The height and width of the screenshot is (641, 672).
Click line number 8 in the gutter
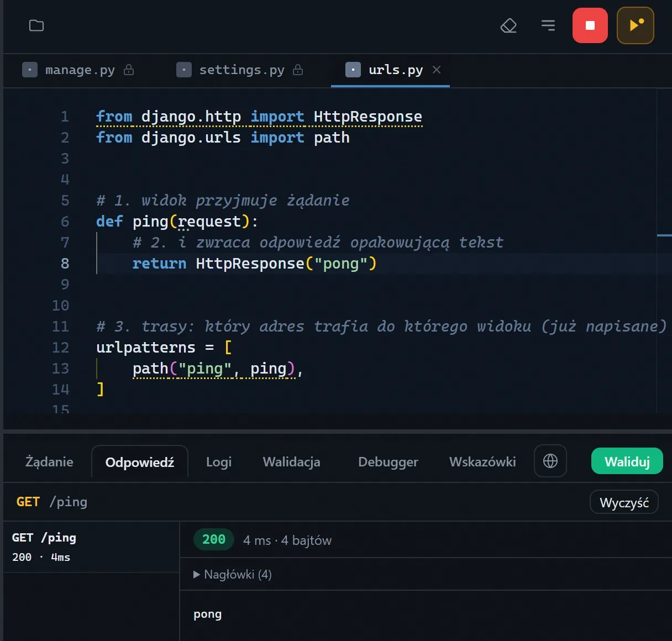(x=65, y=264)
